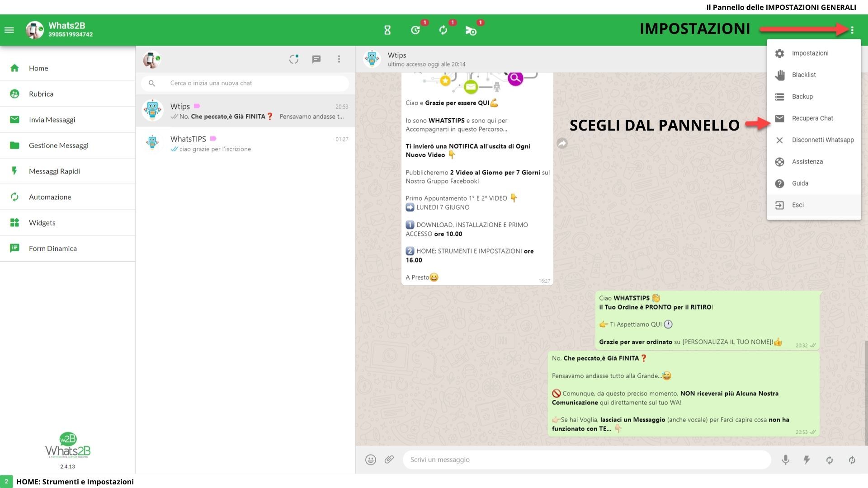Open Automazione in the sidebar

pyautogui.click(x=68, y=197)
